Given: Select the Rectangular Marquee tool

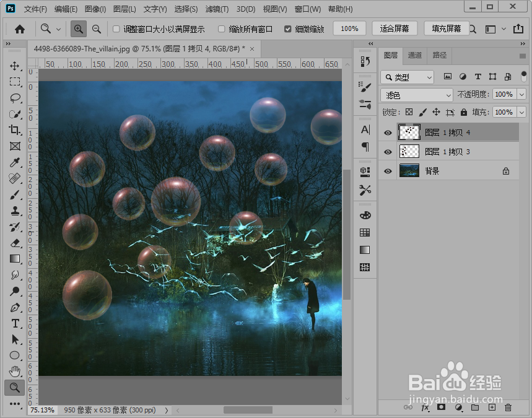Looking at the screenshot, I should [15, 82].
